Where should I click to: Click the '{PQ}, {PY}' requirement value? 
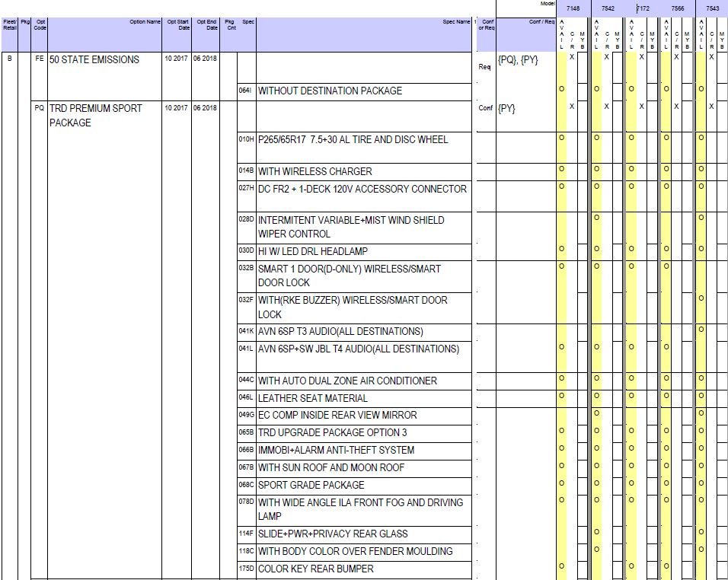pyautogui.click(x=518, y=60)
